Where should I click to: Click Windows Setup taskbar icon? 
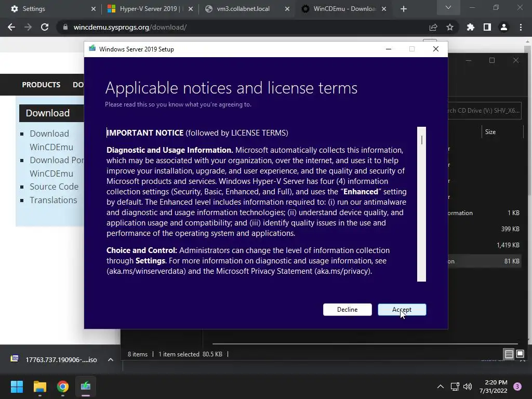(86, 387)
